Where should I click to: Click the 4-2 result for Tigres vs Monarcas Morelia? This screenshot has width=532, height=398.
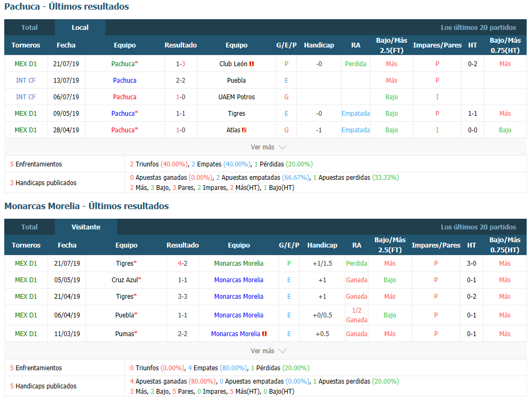(182, 263)
